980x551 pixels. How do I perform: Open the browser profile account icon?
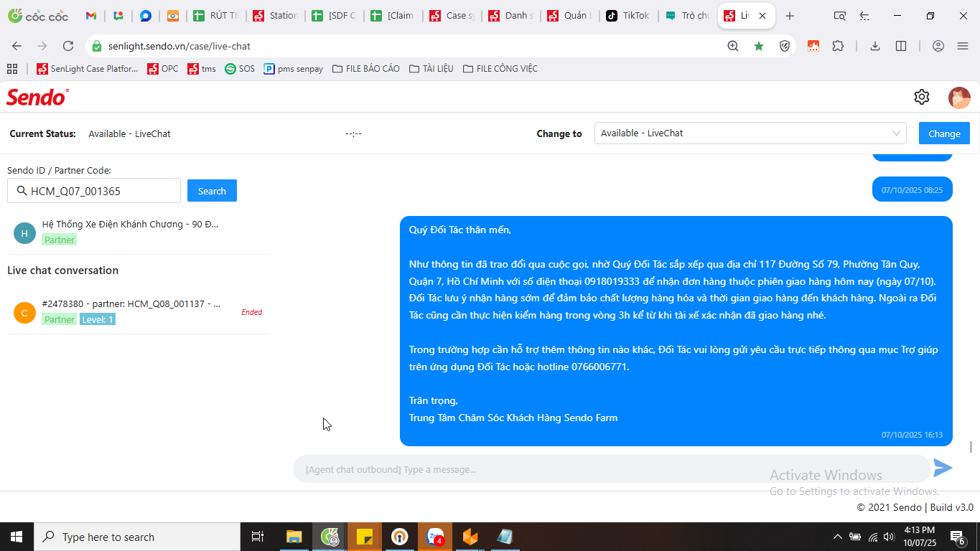(x=938, y=46)
